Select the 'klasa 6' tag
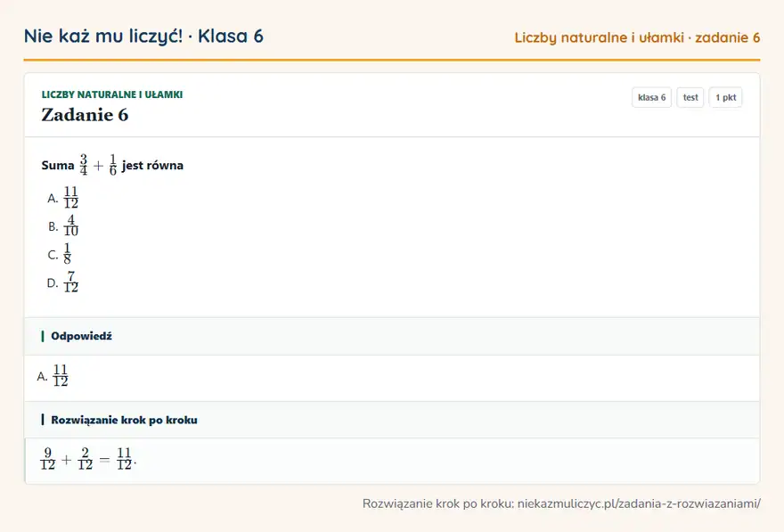The width and height of the screenshot is (784, 532). [651, 97]
